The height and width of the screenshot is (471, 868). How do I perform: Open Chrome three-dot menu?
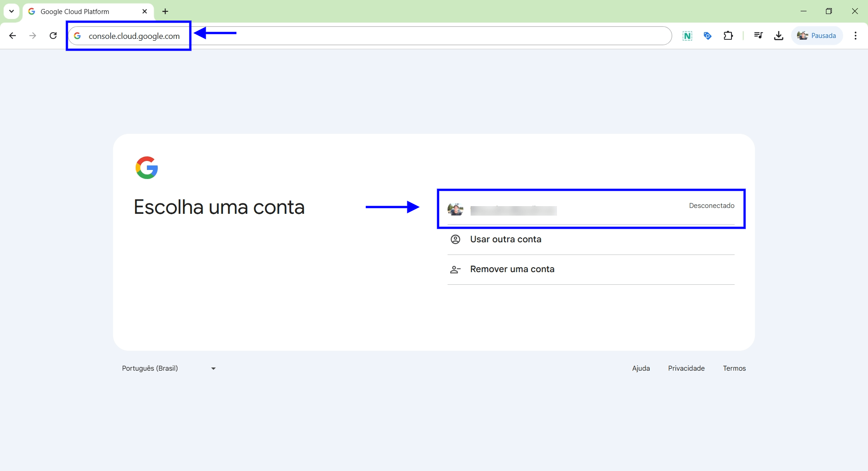point(855,36)
